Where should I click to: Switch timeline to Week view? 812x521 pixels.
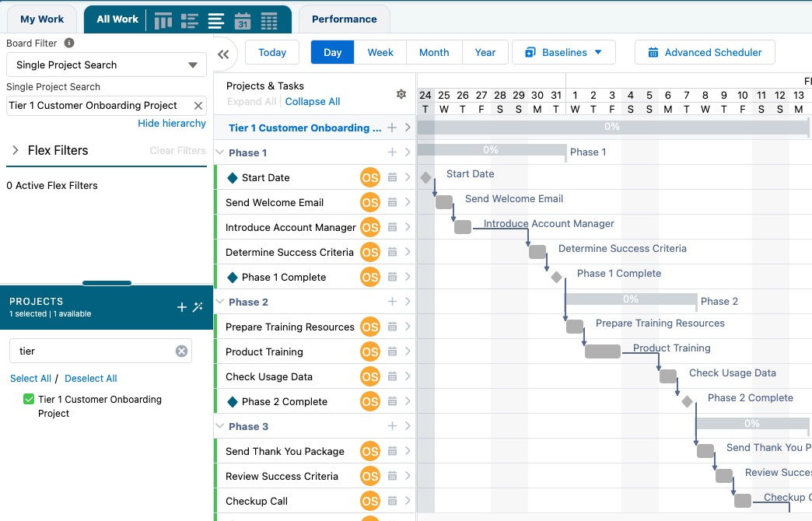pyautogui.click(x=380, y=52)
